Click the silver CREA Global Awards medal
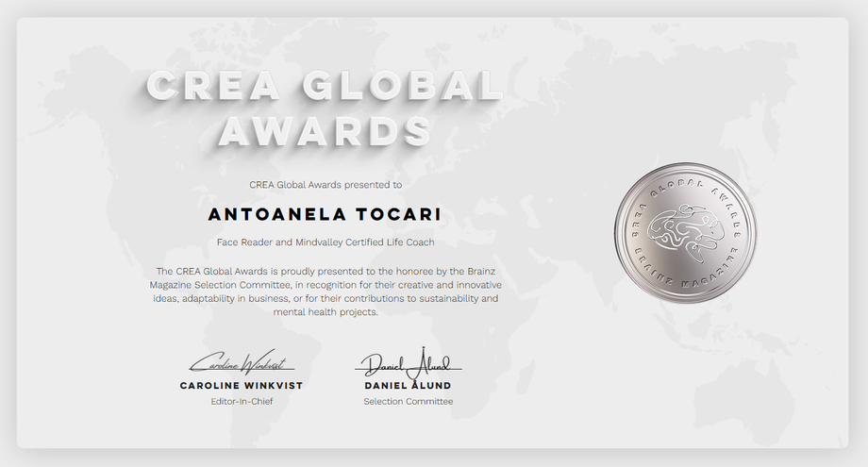 click(685, 233)
